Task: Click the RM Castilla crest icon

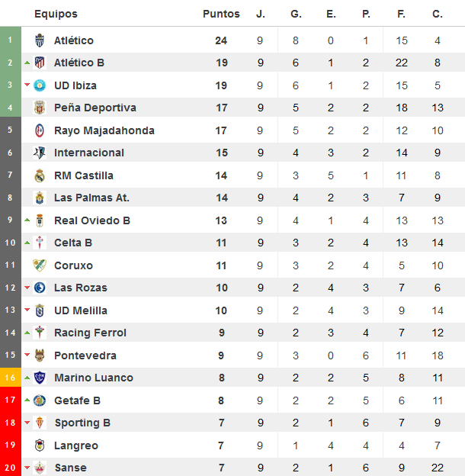Action: (40, 175)
